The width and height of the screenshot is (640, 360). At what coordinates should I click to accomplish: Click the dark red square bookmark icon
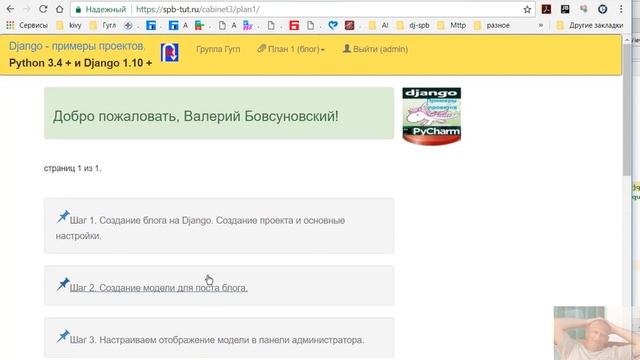tap(349, 25)
